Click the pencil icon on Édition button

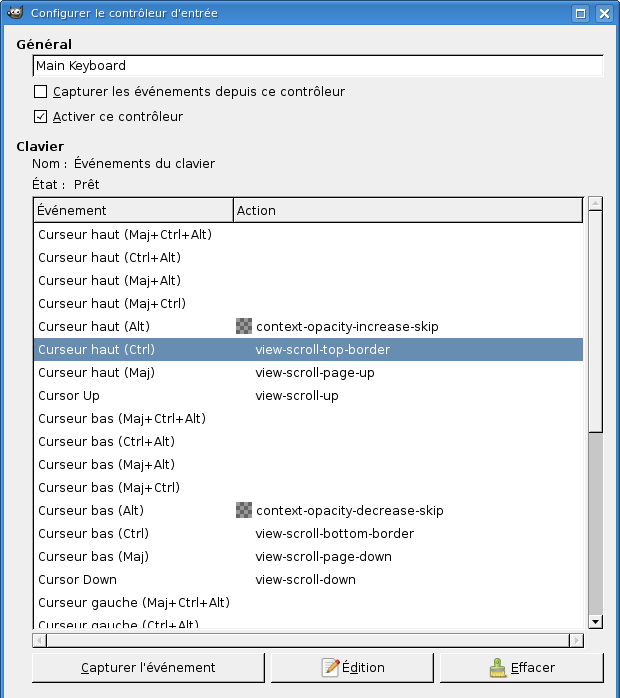[x=331, y=667]
